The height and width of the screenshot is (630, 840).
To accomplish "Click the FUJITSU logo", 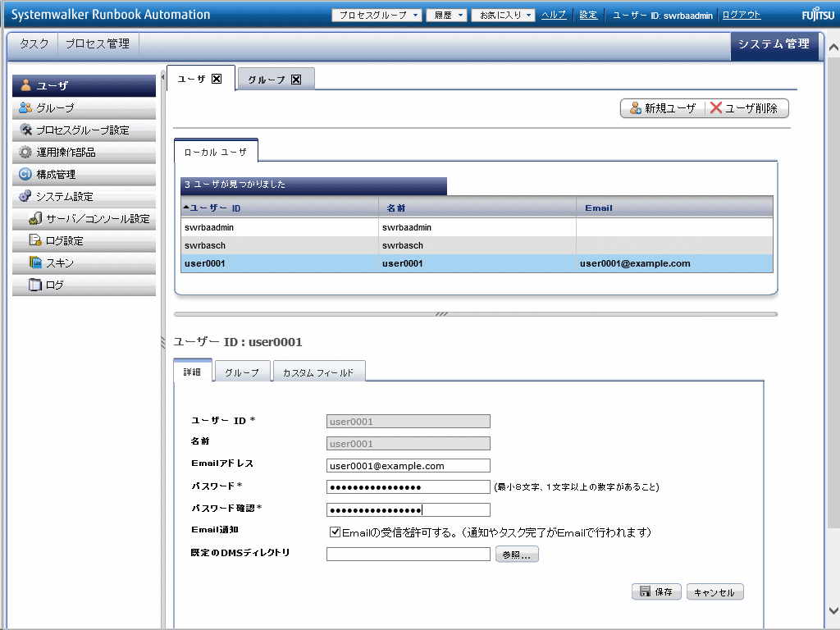I will click(818, 15).
